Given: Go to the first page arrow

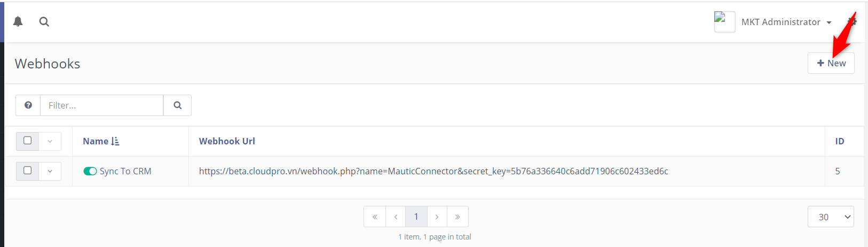Looking at the screenshot, I should 375,217.
